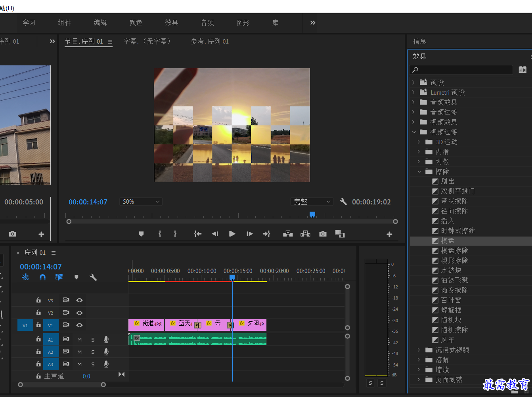Switch to the 编辑 workspace
532x397 pixels.
pos(100,23)
